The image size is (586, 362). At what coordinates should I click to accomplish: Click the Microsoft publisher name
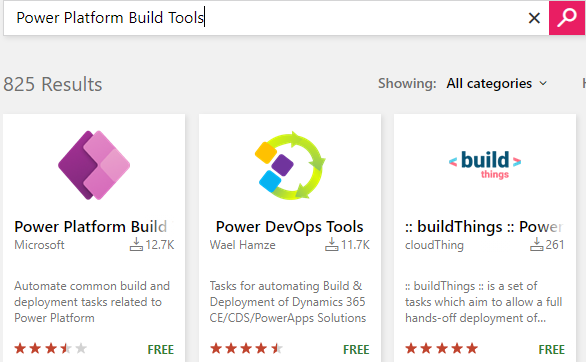coord(39,245)
